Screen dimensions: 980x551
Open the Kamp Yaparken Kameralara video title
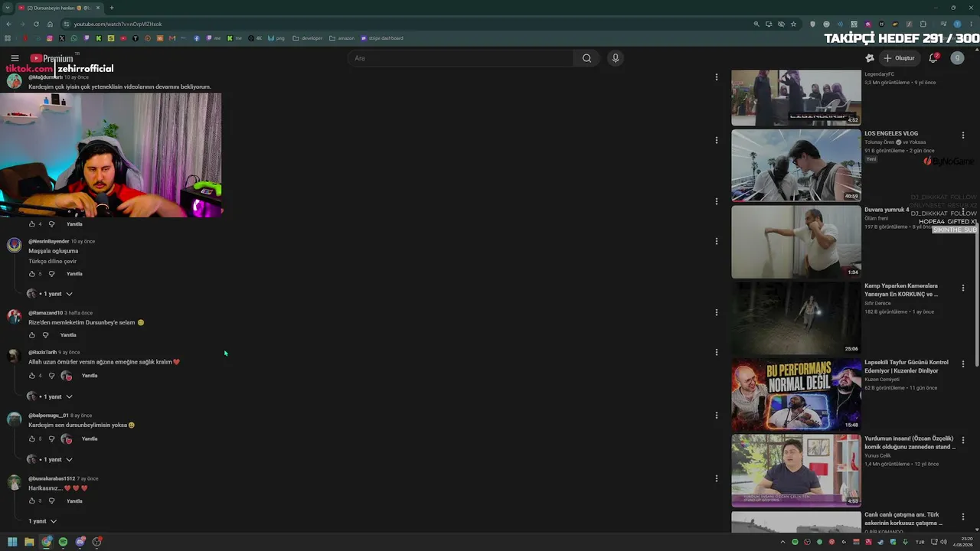tap(901, 290)
